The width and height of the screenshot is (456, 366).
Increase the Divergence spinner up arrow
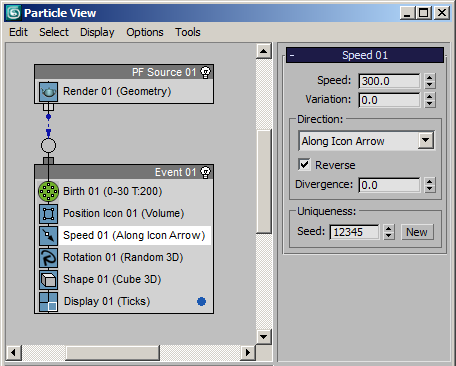point(429,181)
